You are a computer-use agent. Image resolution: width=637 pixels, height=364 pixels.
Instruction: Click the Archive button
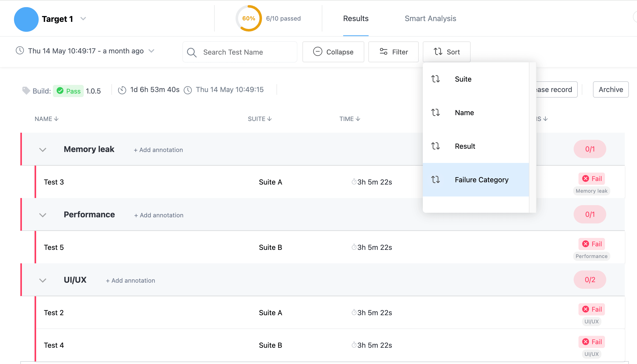611,89
